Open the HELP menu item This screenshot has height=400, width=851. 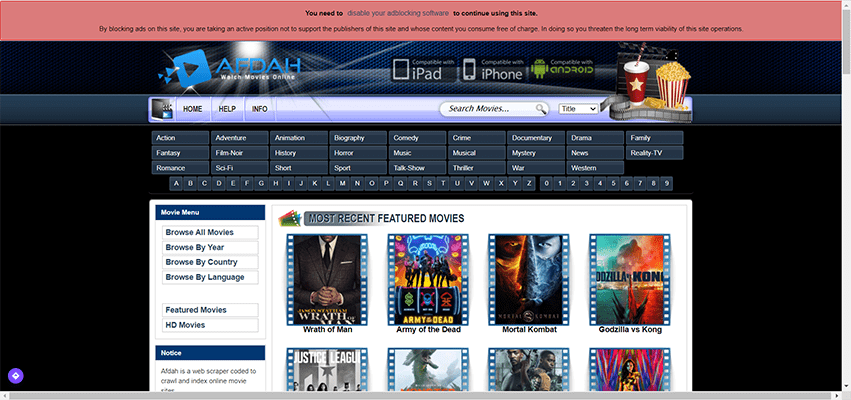[227, 109]
